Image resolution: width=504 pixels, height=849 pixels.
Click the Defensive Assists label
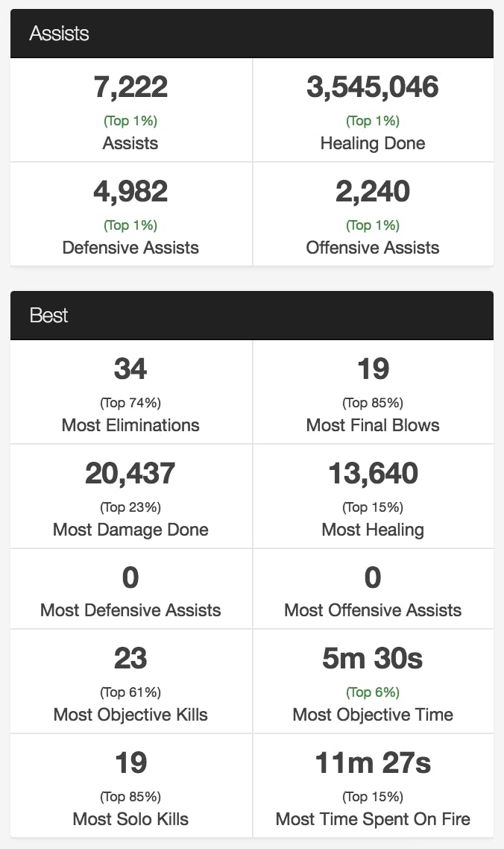(130, 248)
